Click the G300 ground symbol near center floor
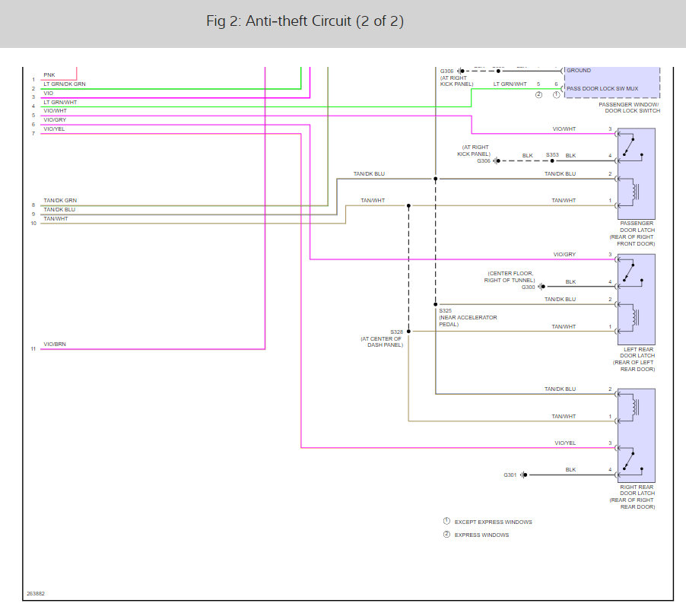This screenshot has height=616, width=686. pos(541,287)
